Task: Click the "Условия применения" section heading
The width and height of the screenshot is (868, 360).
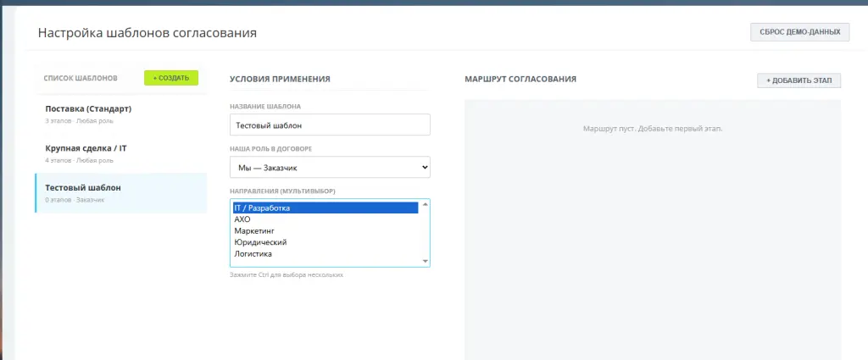Action: click(x=280, y=79)
